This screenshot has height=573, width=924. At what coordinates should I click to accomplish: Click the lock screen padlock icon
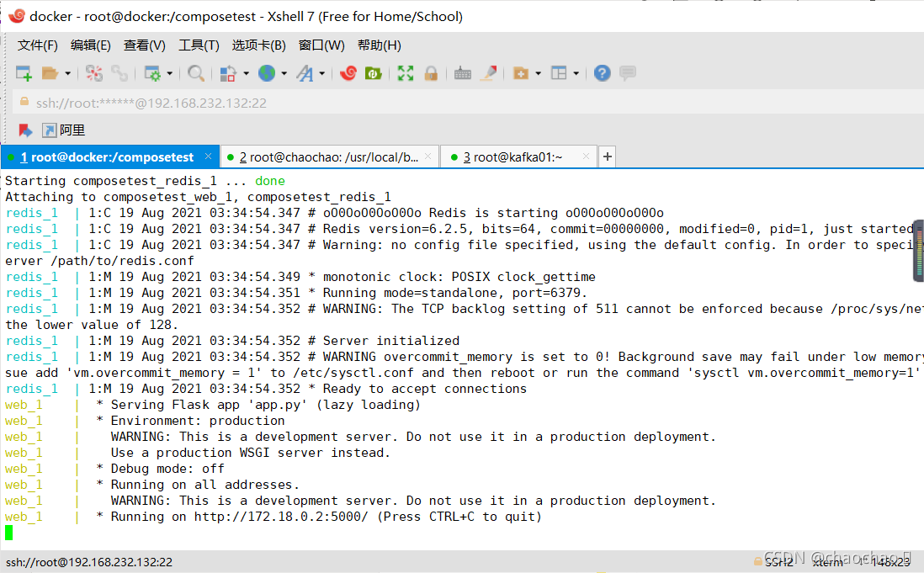[x=431, y=74]
